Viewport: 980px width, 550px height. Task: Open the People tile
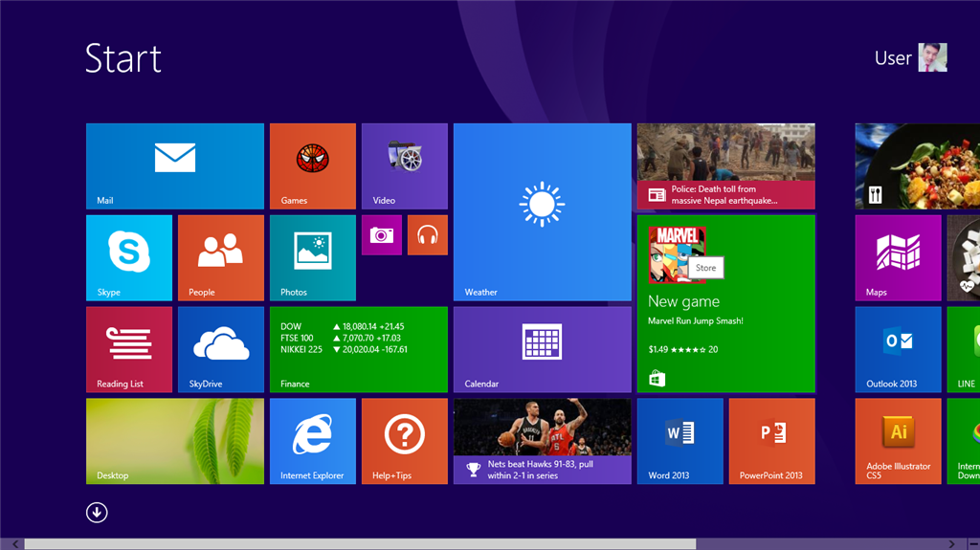click(x=221, y=258)
